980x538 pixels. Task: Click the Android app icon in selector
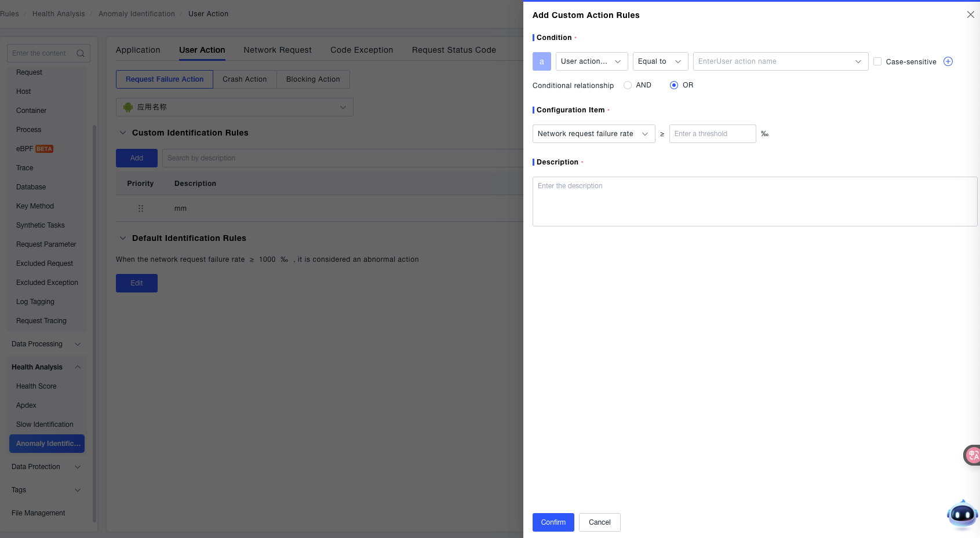[128, 107]
